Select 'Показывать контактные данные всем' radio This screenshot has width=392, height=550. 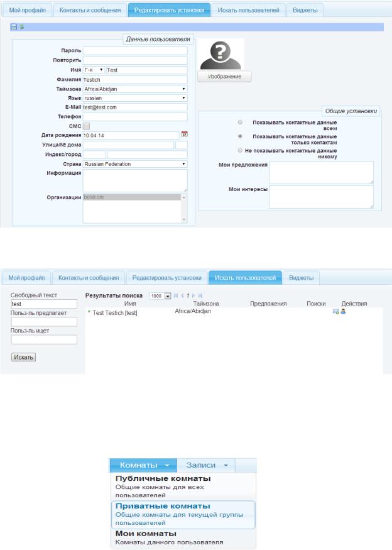(x=240, y=122)
